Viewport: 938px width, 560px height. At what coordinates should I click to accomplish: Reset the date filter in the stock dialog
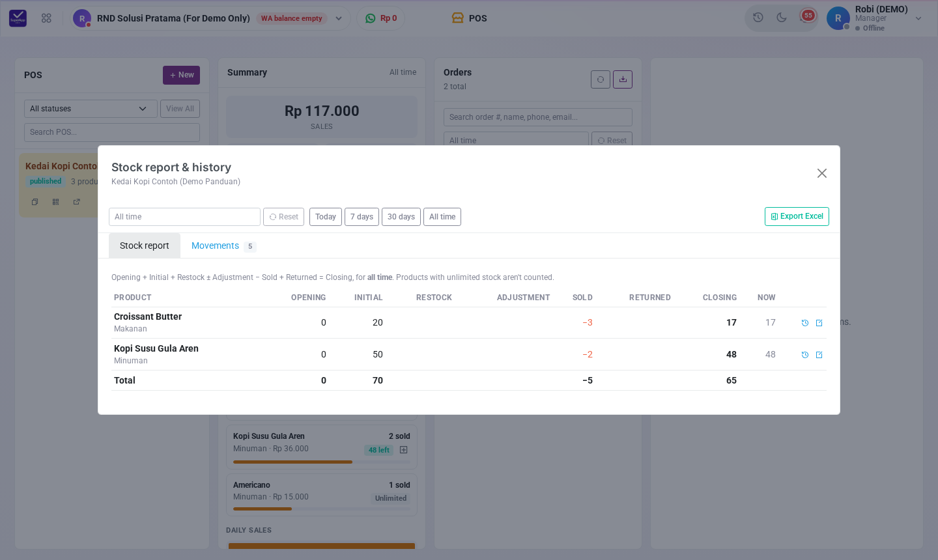(283, 217)
